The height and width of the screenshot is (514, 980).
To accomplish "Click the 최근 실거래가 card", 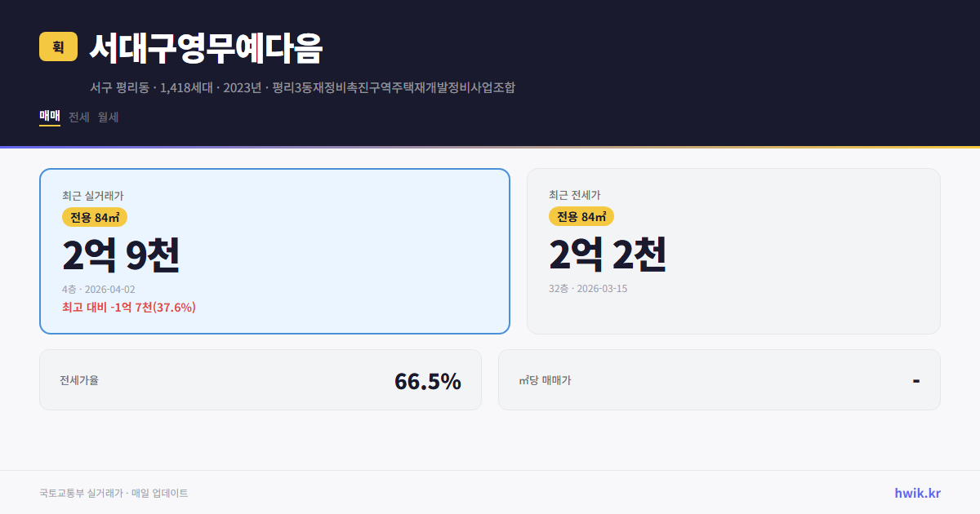I will point(274,250).
